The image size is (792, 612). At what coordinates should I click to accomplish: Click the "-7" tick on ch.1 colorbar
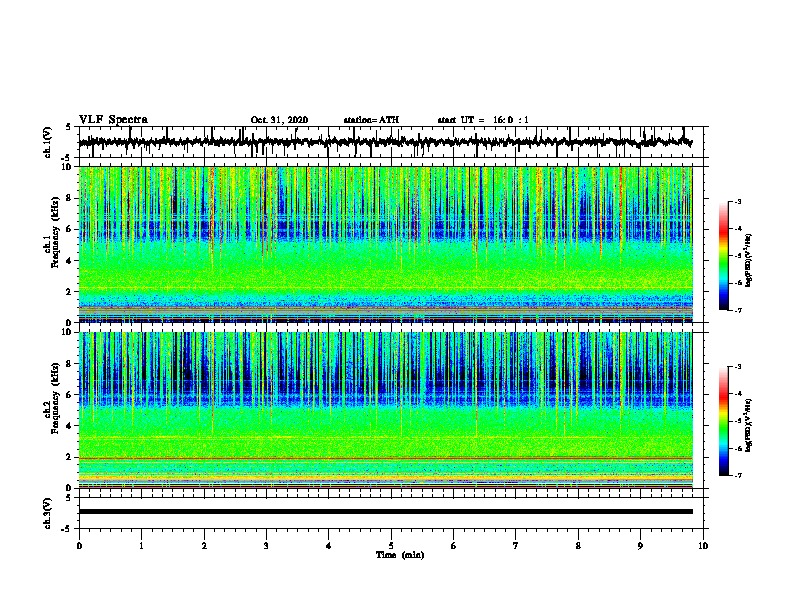[738, 310]
